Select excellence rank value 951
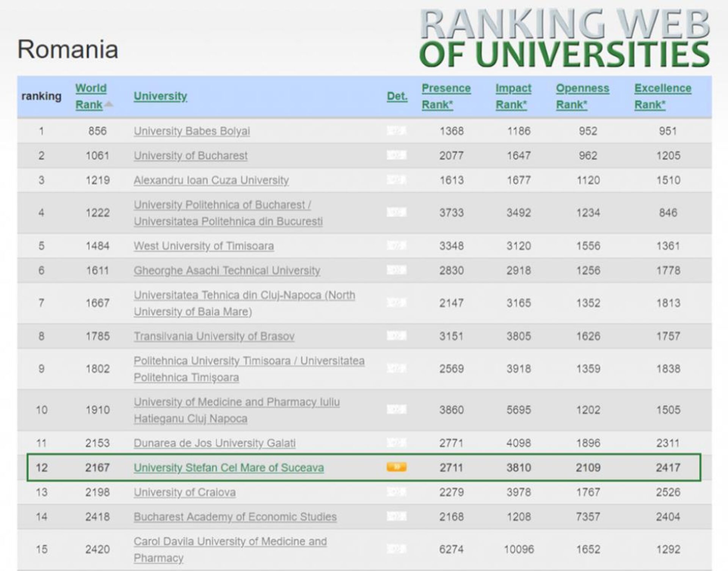Screen dimensions: 728x571 668,131
